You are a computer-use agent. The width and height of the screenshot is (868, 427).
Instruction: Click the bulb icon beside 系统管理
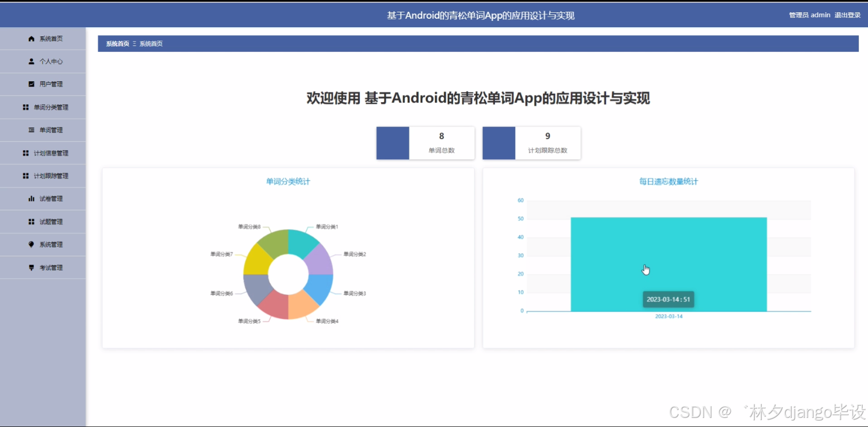click(x=31, y=245)
